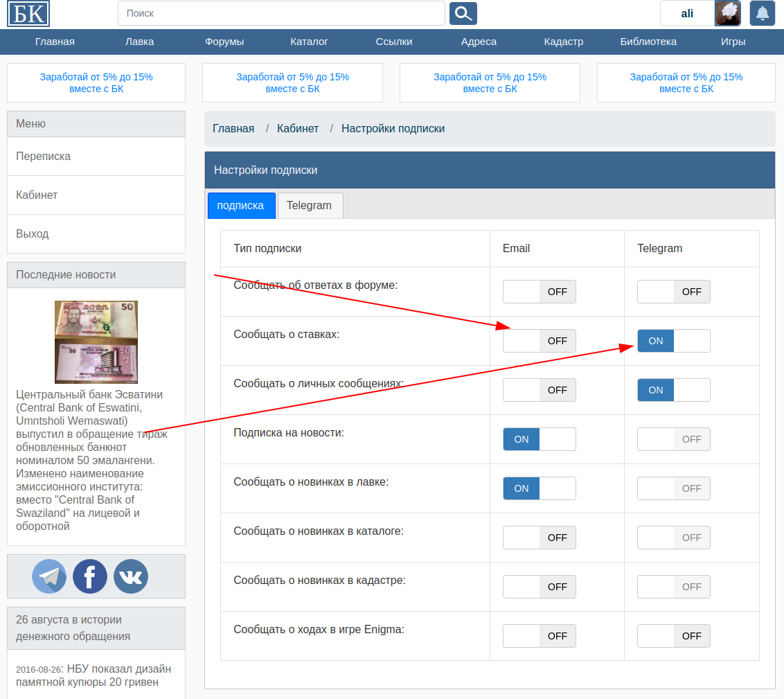Open the notifications bell icon
This screenshot has height=699, width=784.
pyautogui.click(x=762, y=13)
